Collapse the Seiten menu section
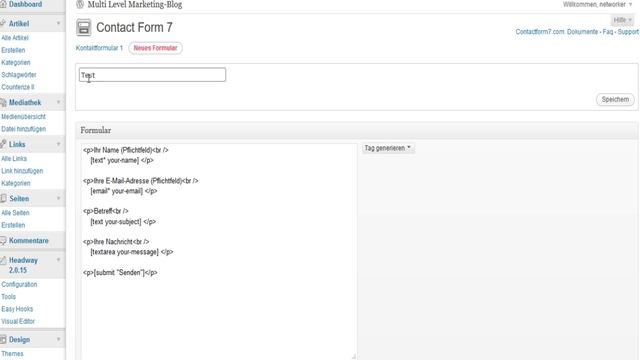Viewport: 640px width, 360px height. coord(58,198)
